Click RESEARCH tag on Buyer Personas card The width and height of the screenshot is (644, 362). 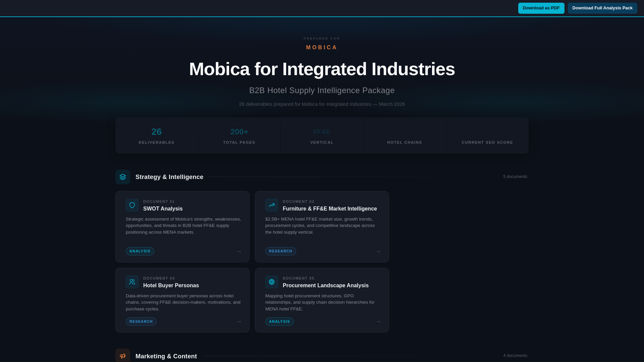[x=141, y=322]
